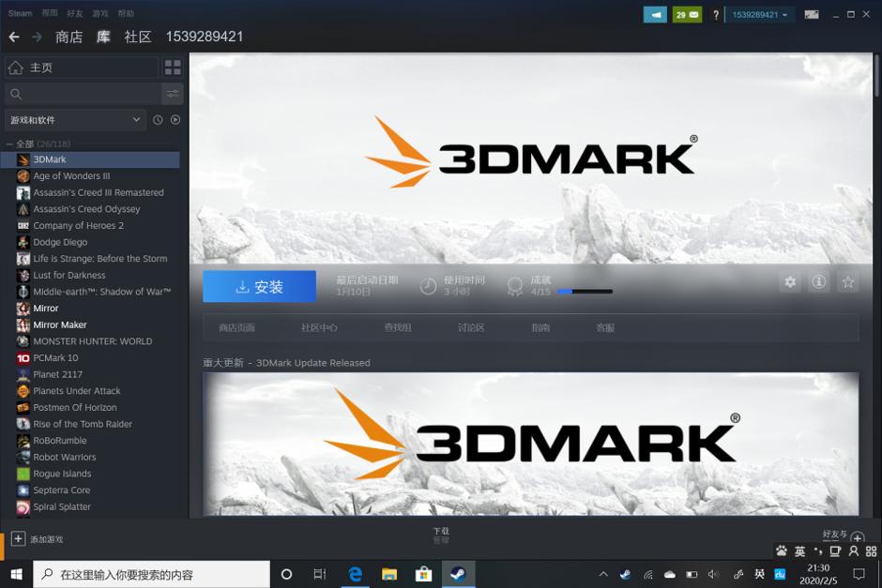Open Steam help question mark icon
The height and width of the screenshot is (588, 882).
[716, 15]
